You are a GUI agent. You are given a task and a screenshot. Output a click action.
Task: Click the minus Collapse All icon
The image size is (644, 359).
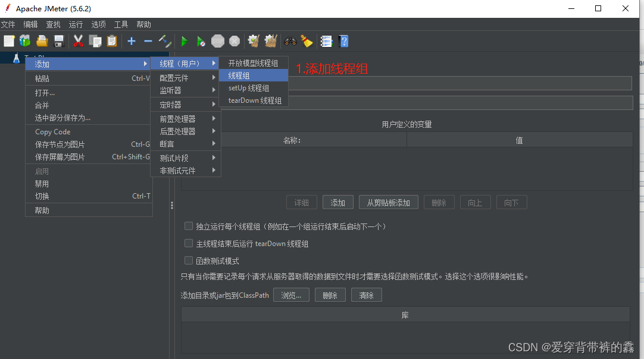tap(148, 41)
